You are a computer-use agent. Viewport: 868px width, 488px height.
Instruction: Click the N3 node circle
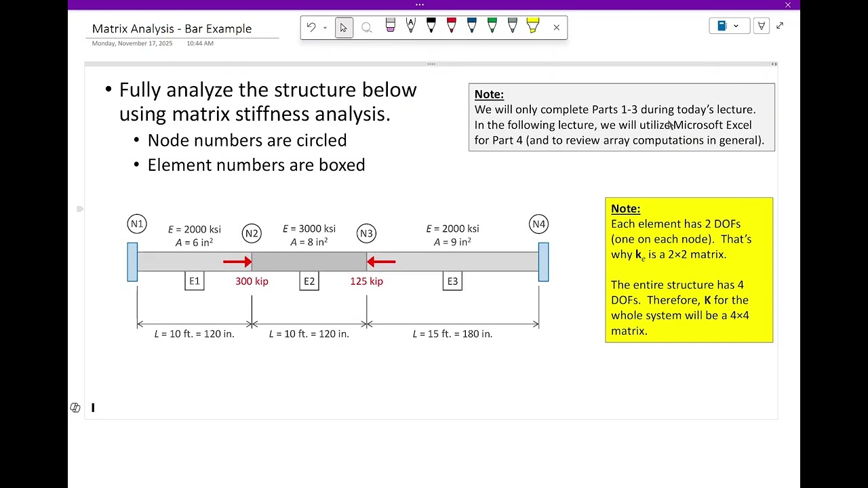366,233
